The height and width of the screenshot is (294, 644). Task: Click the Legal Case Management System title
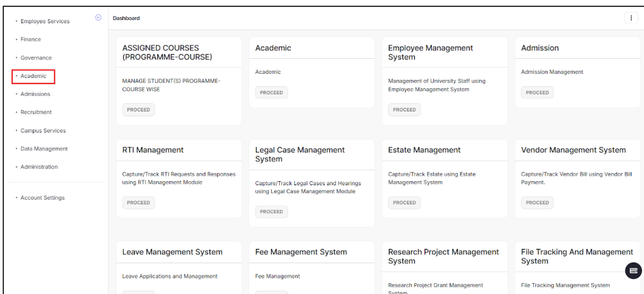coord(300,155)
